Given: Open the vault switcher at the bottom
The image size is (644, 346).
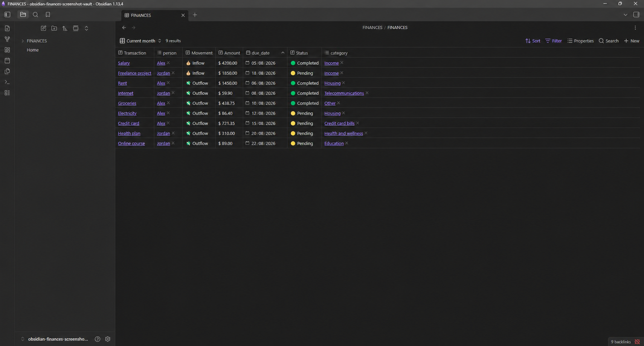Looking at the screenshot, I should tap(54, 339).
